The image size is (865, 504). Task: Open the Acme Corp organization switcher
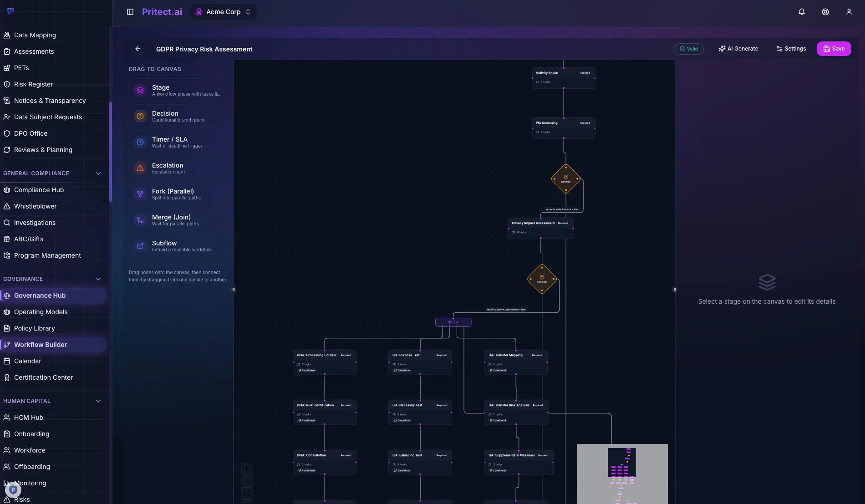tap(223, 12)
